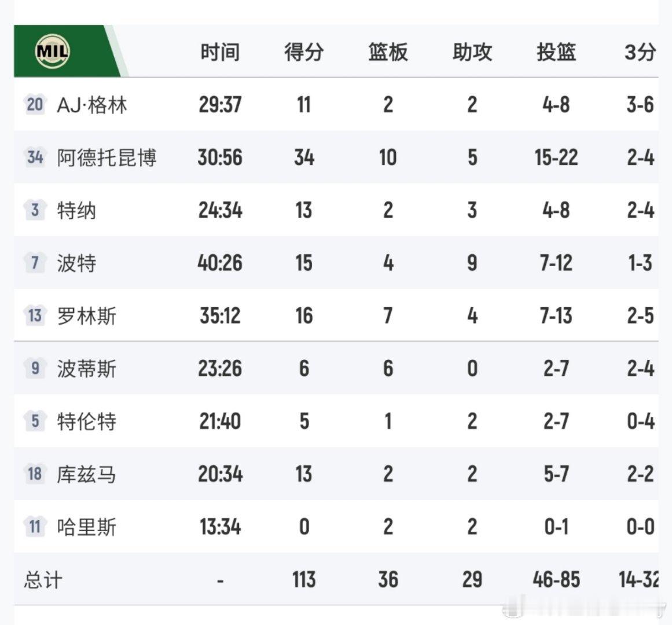Sort by 得分 column header
Screen dimensions: 672x625
[304, 52]
